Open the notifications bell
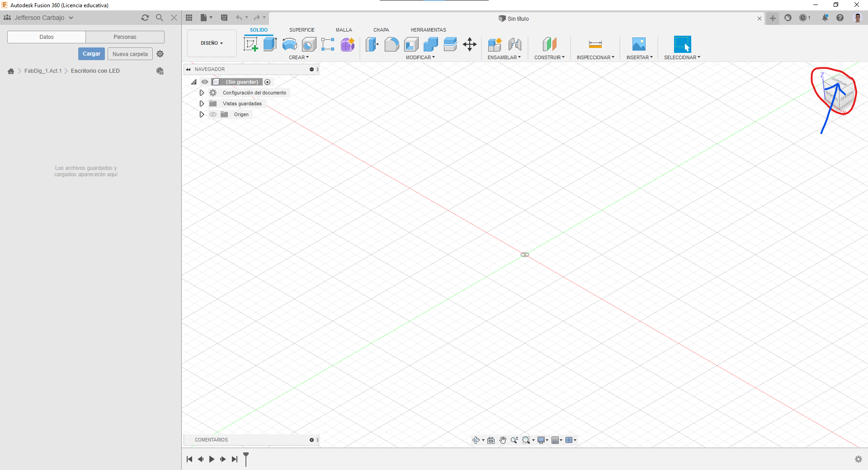Screen dimensions: 868x470 click(825, 18)
